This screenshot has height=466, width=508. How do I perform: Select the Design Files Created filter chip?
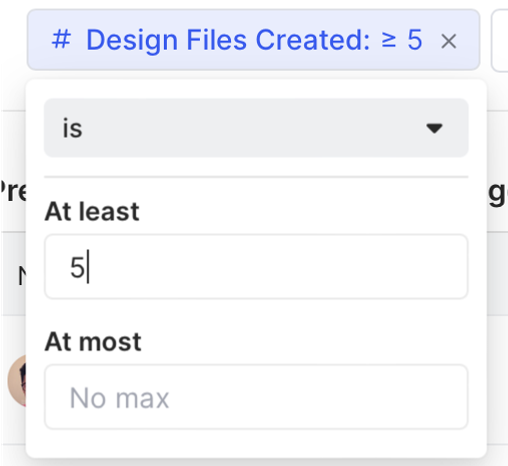click(253, 40)
